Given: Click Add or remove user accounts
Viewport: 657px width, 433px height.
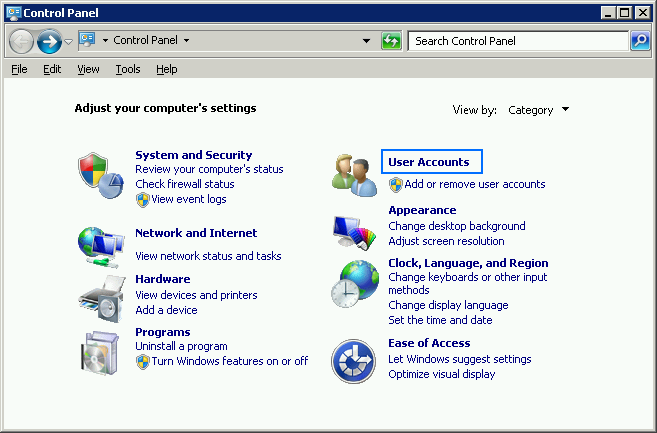Looking at the screenshot, I should point(475,184).
